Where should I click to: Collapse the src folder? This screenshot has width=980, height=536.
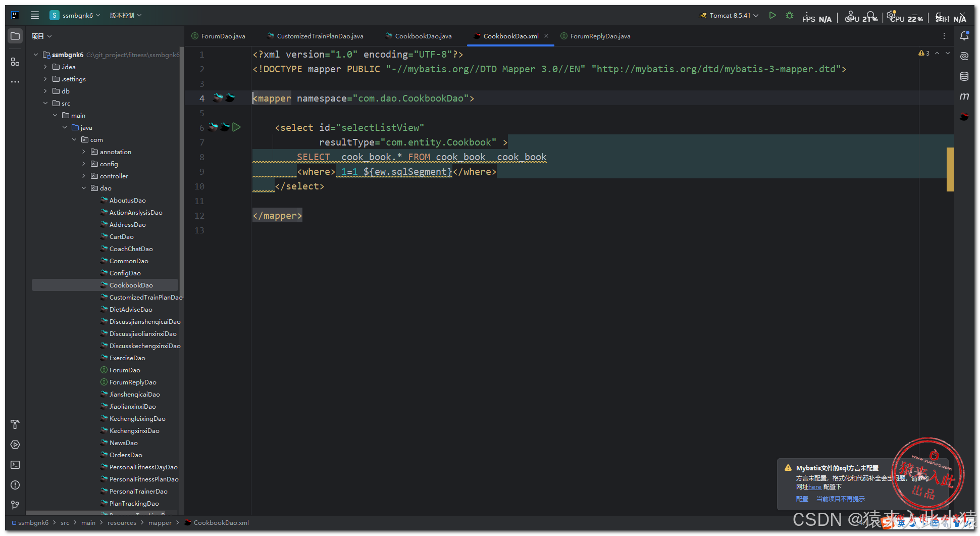(x=45, y=103)
